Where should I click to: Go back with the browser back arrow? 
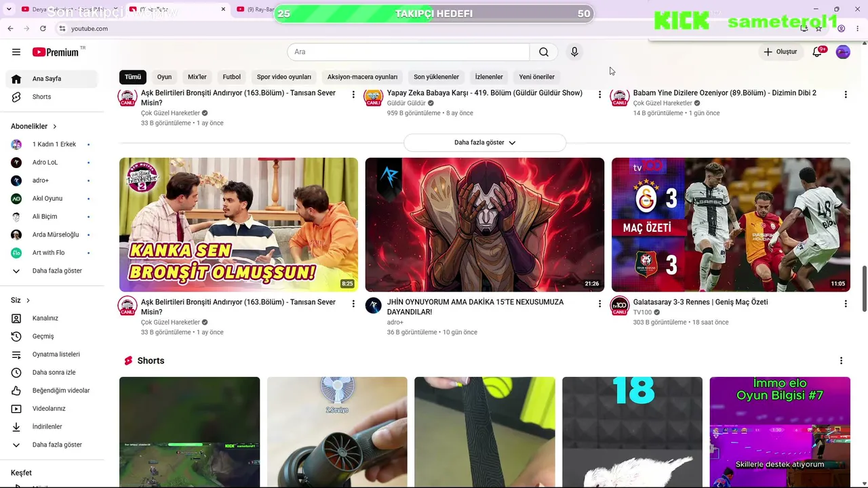[x=10, y=28]
